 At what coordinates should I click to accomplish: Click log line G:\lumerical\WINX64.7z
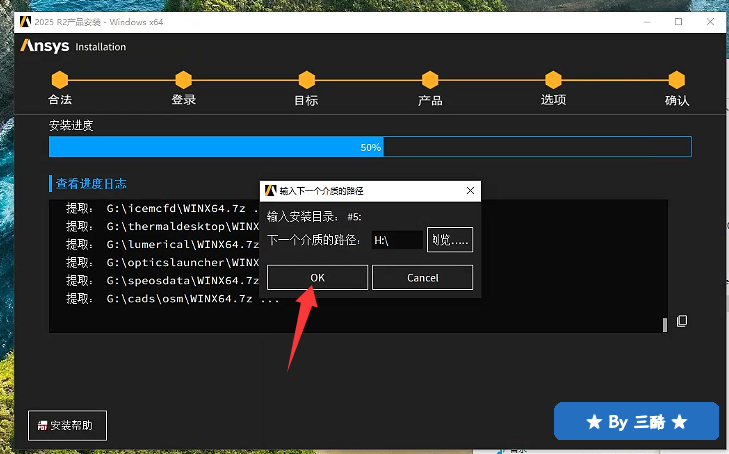pos(162,244)
